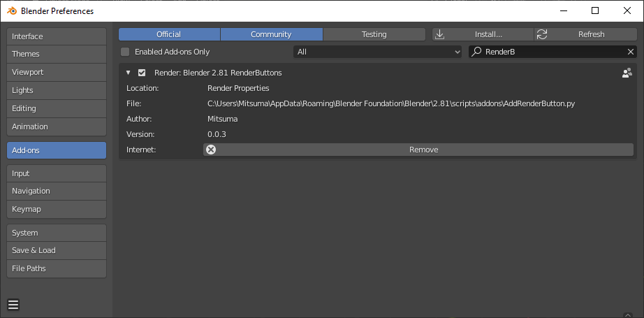Open the hamburger menu at the bottom left
Screen dimensions: 644x318
tap(13, 305)
